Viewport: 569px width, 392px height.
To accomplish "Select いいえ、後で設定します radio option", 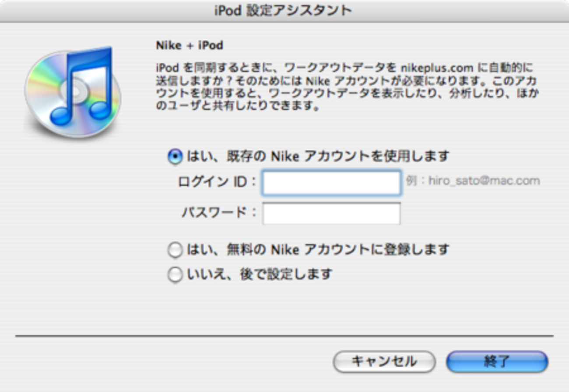I will pos(175,275).
